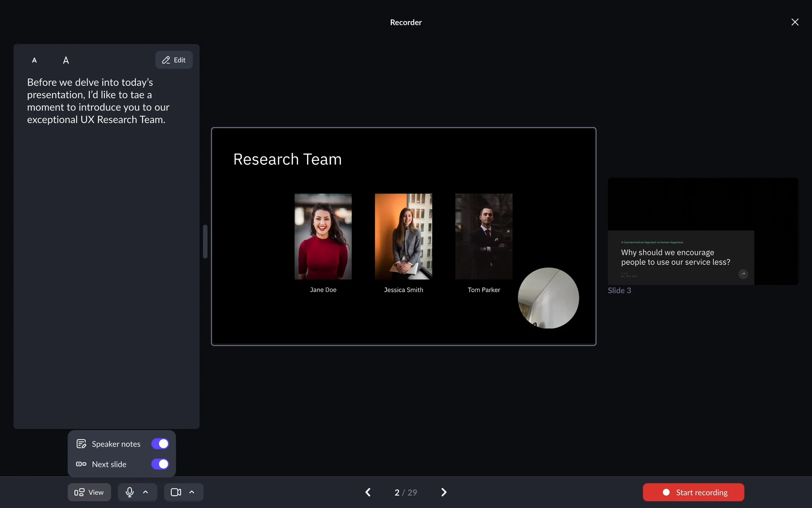Click Jane Doe's photo on slide
Image resolution: width=812 pixels, height=508 pixels.
pyautogui.click(x=323, y=236)
